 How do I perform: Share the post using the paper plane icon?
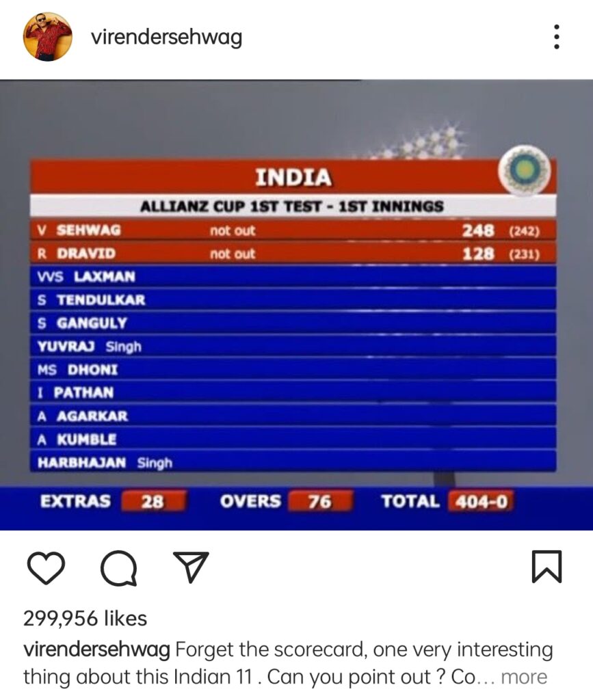click(191, 567)
